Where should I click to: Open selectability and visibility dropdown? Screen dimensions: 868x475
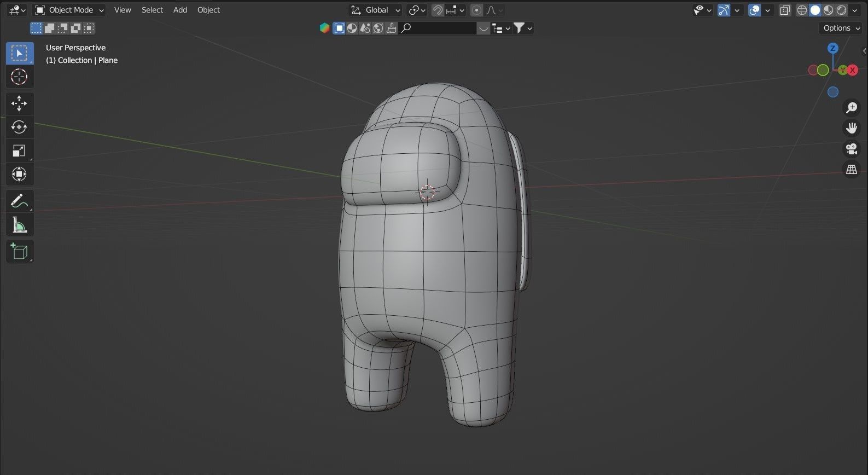[x=702, y=10]
